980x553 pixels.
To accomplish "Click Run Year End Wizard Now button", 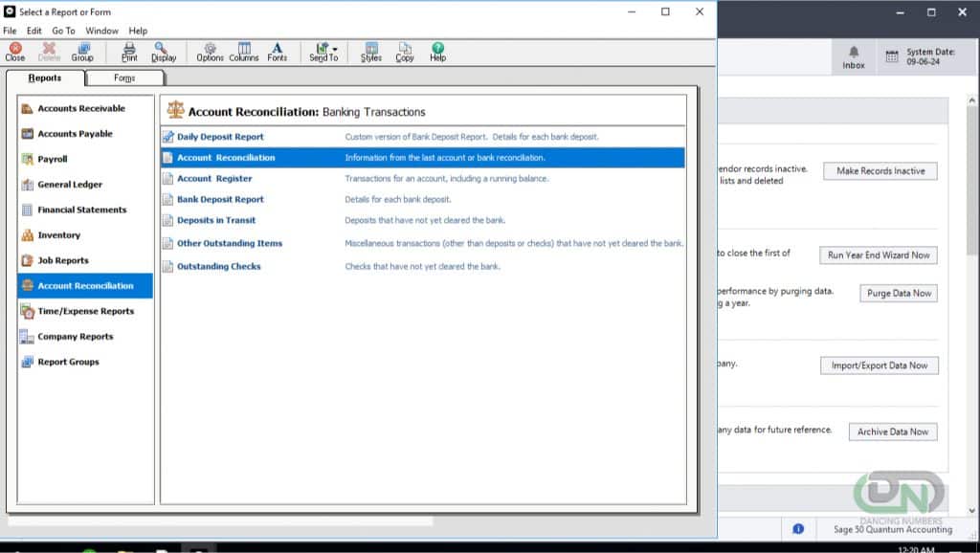I will (x=879, y=254).
